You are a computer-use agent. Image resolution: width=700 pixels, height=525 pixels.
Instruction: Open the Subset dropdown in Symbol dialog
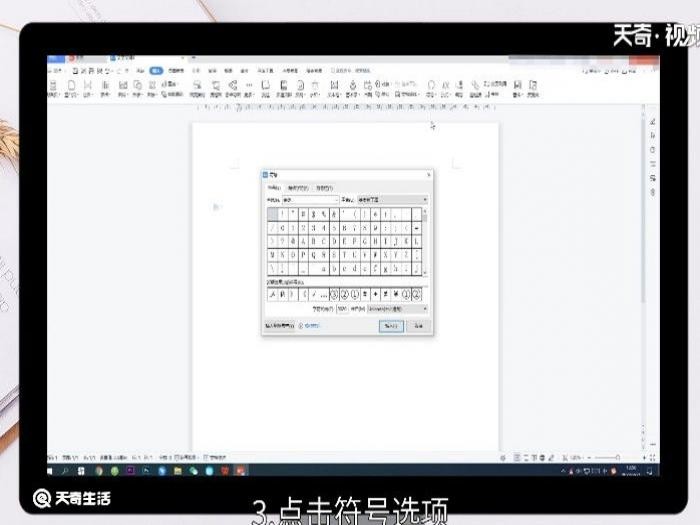click(x=393, y=200)
